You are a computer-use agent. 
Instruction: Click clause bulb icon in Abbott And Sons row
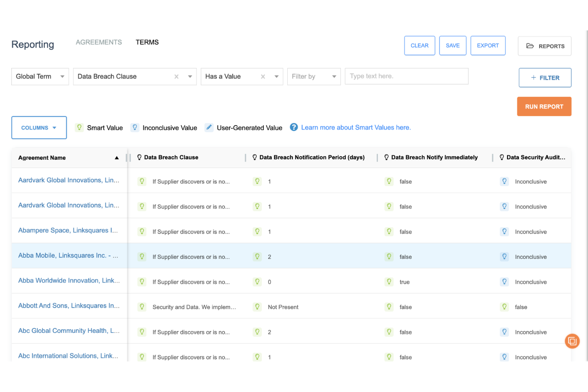pos(142,307)
